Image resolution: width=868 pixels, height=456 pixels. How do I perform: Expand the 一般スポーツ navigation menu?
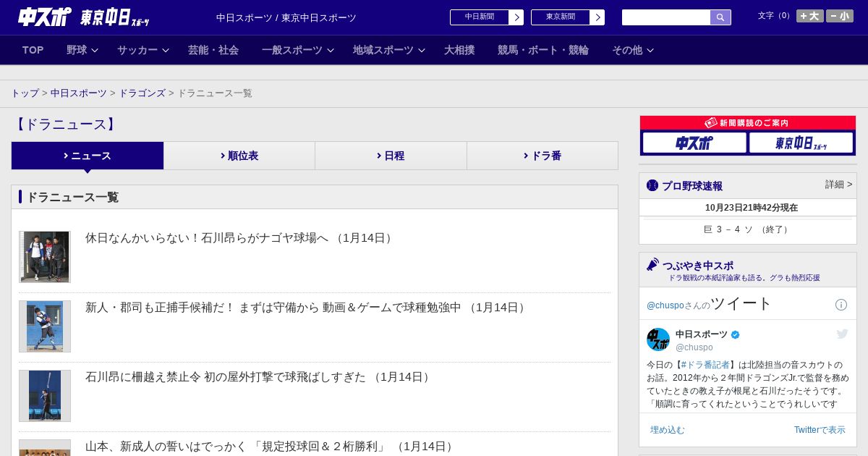[x=297, y=50]
